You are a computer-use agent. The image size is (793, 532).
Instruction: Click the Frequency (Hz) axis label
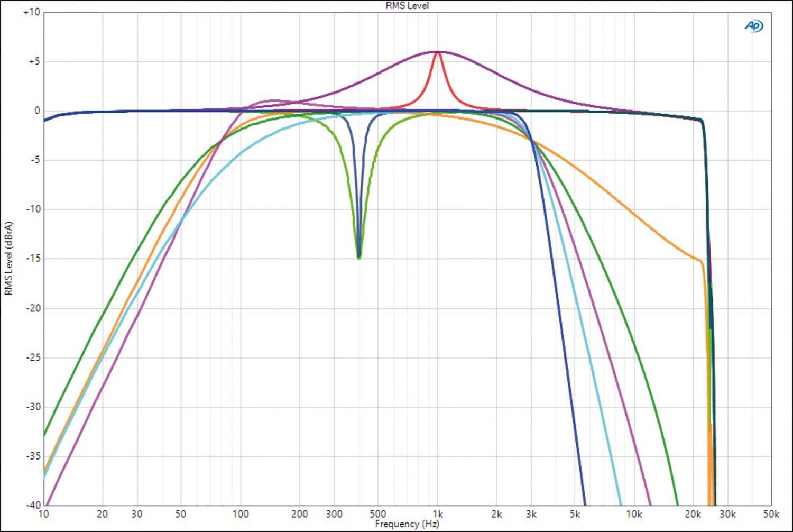tap(407, 524)
